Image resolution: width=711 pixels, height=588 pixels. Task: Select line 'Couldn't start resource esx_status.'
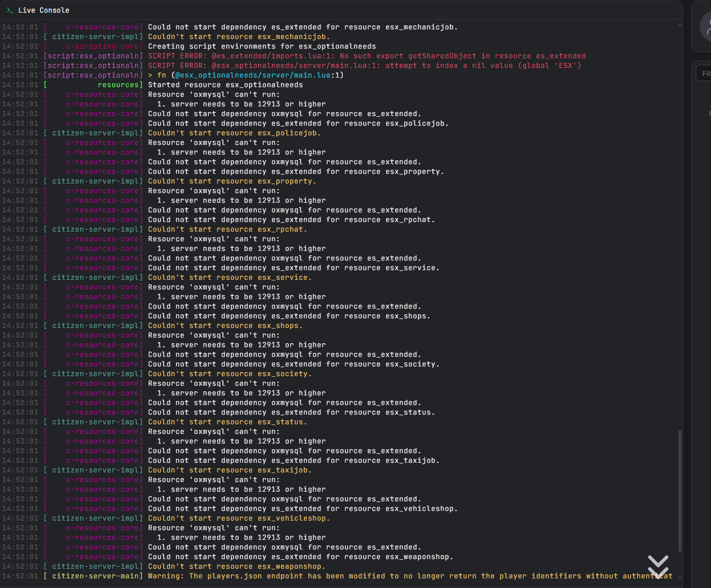(x=227, y=422)
